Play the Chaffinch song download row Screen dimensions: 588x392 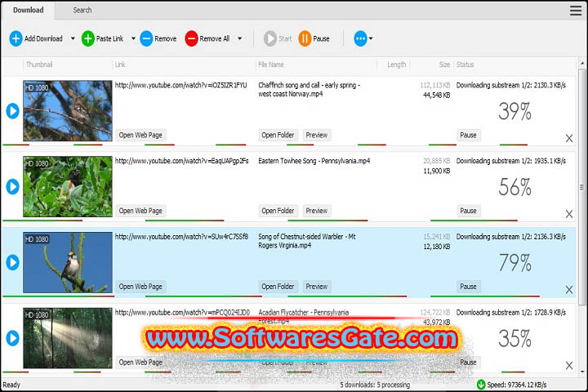point(13,111)
